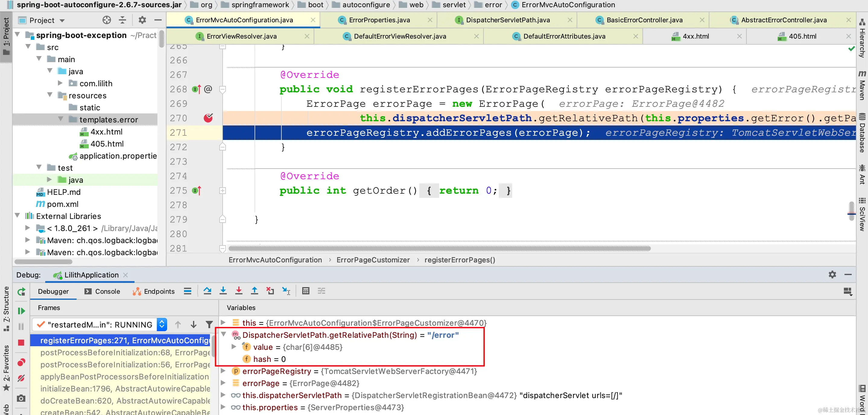Hide the Project panel with the minus icon
This screenshot has width=868, height=415.
158,20
